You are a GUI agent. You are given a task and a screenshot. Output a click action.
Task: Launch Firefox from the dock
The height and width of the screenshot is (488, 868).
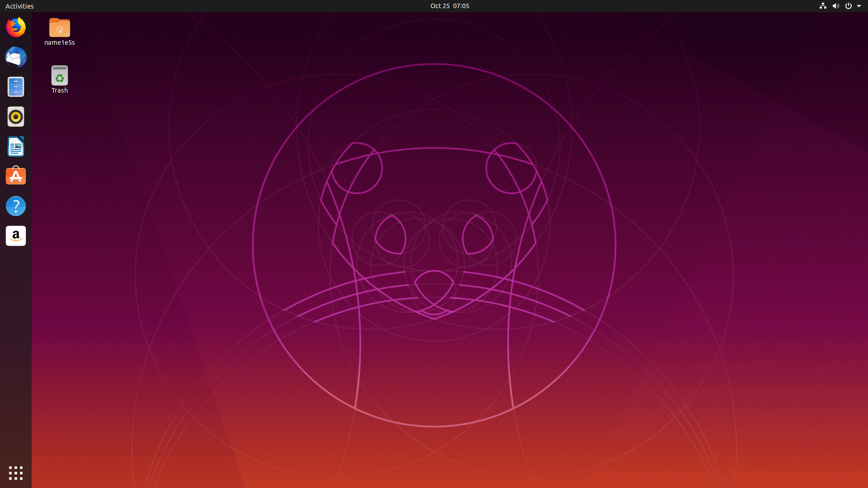pyautogui.click(x=16, y=28)
